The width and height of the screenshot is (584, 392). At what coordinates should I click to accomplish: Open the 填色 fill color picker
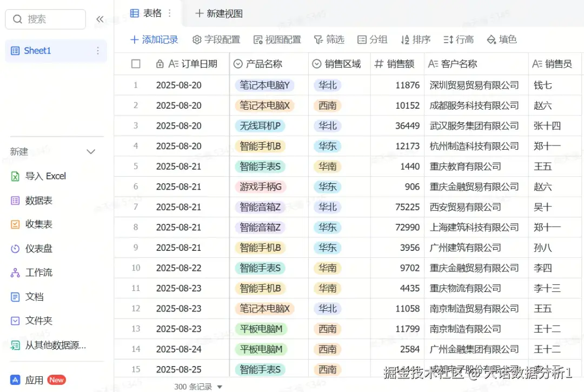point(501,39)
